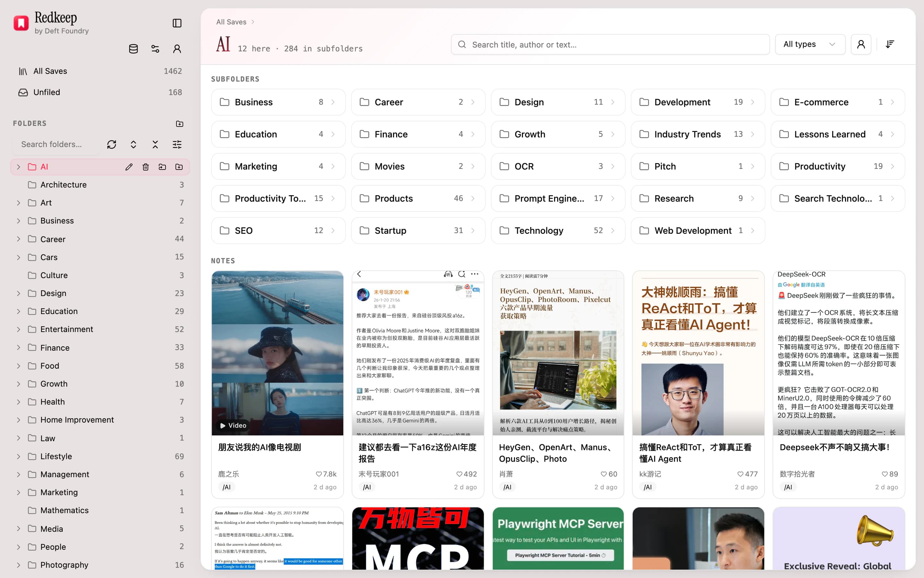
Task: Expand the Lifestyle folder
Action: click(x=18, y=456)
